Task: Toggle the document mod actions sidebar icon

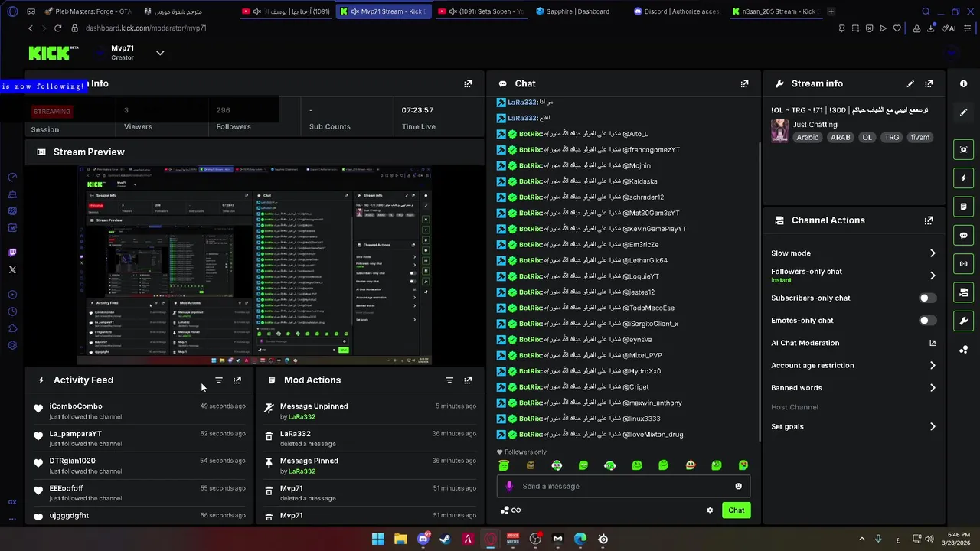Action: [x=964, y=207]
